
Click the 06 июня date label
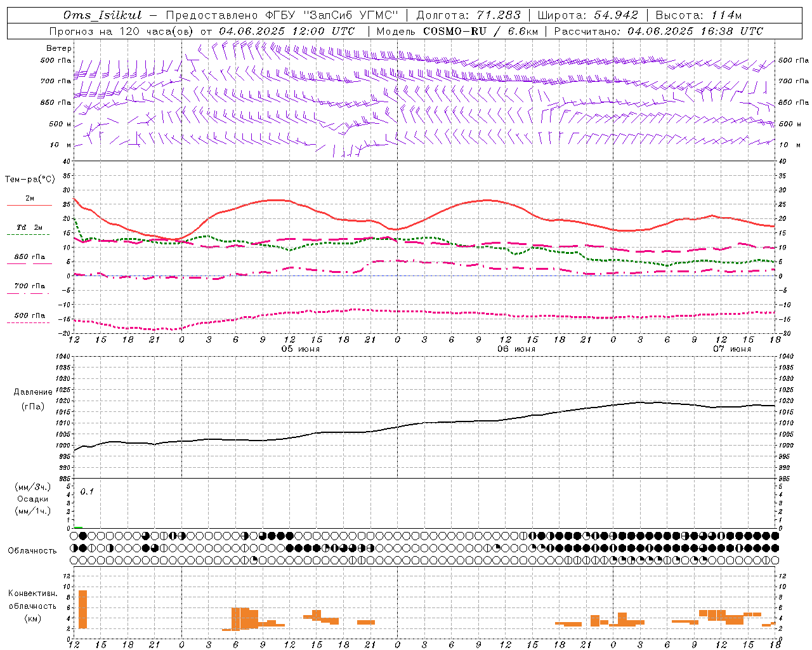point(516,349)
